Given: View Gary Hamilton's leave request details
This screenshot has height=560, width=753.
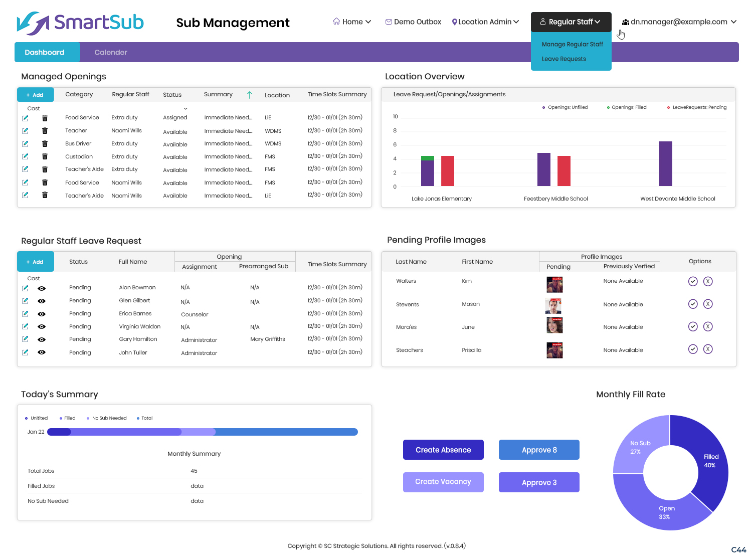Looking at the screenshot, I should [42, 339].
